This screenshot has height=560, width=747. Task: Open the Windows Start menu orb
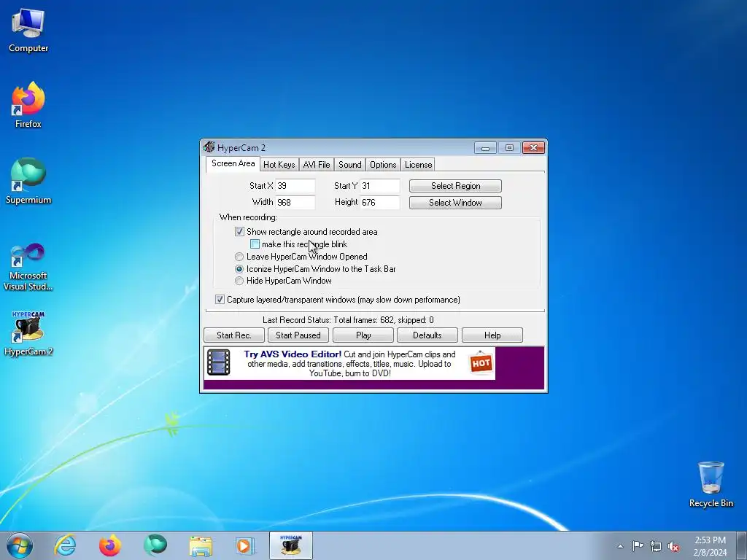pos(20,545)
